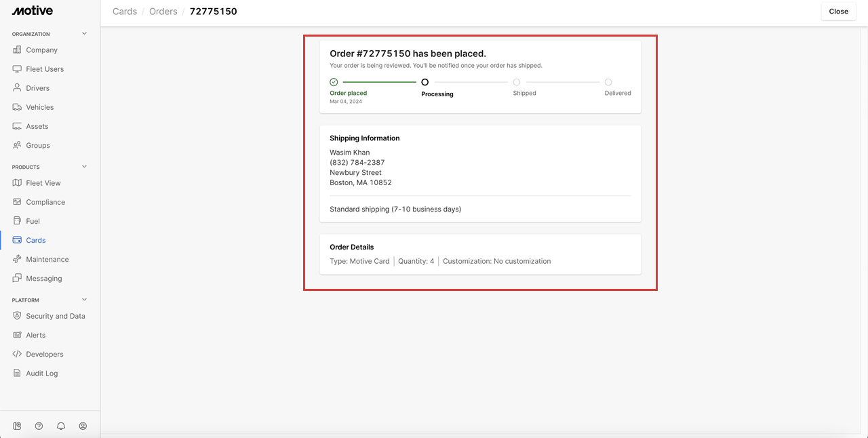Click the Fuel pump icon
The width and height of the screenshot is (868, 438).
(18, 221)
